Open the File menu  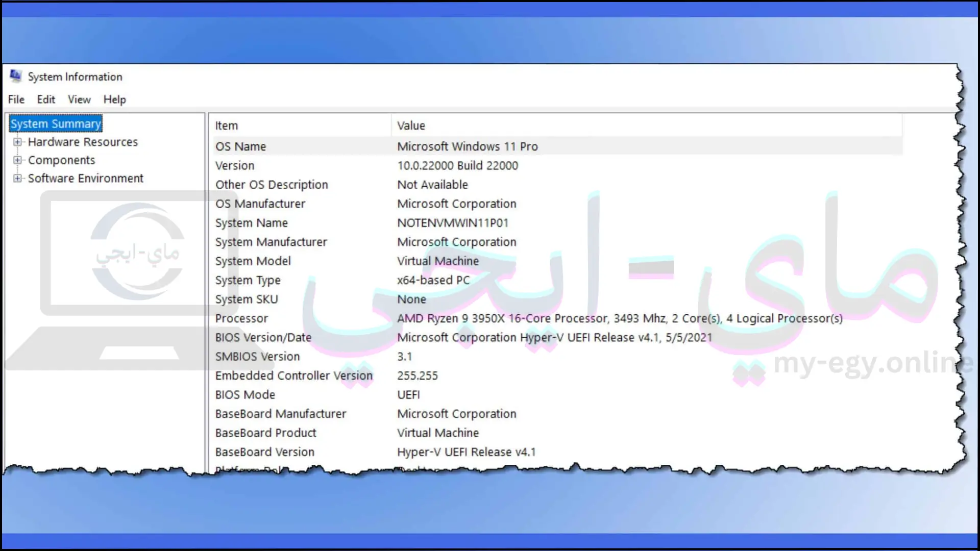tap(16, 99)
